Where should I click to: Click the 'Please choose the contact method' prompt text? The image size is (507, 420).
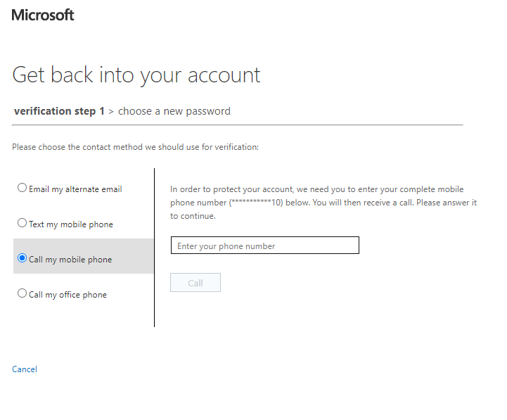135,147
